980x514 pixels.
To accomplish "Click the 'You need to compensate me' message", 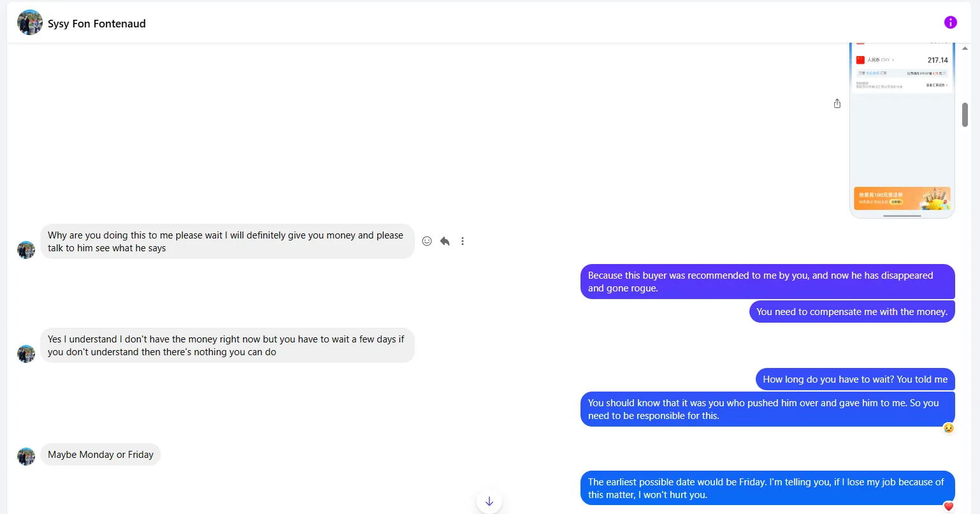I will (851, 312).
